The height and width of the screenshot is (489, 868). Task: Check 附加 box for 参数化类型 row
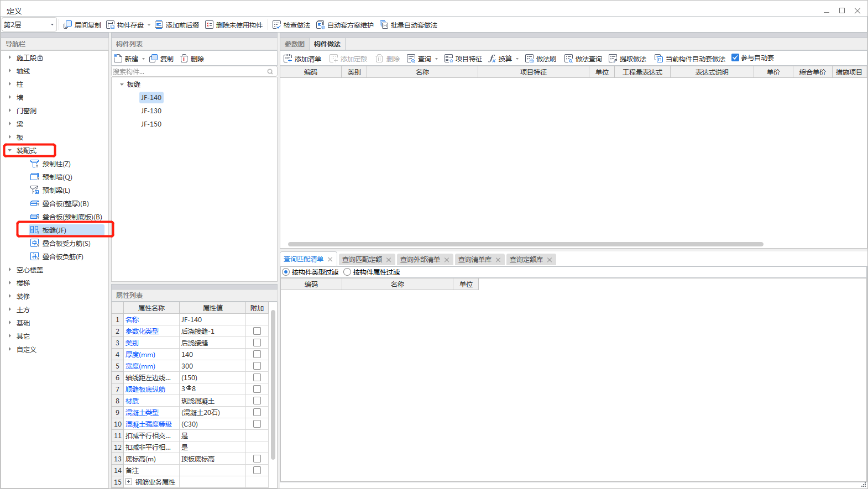click(257, 331)
